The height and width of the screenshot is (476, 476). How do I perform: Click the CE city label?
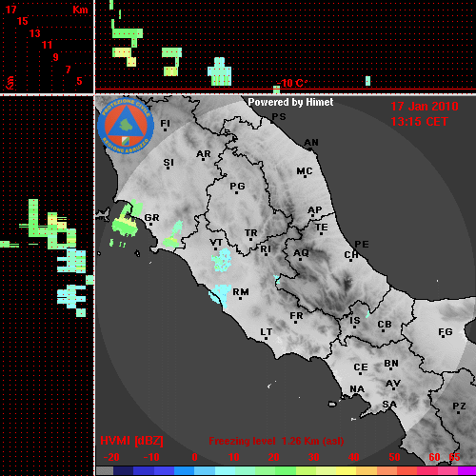click(x=361, y=367)
